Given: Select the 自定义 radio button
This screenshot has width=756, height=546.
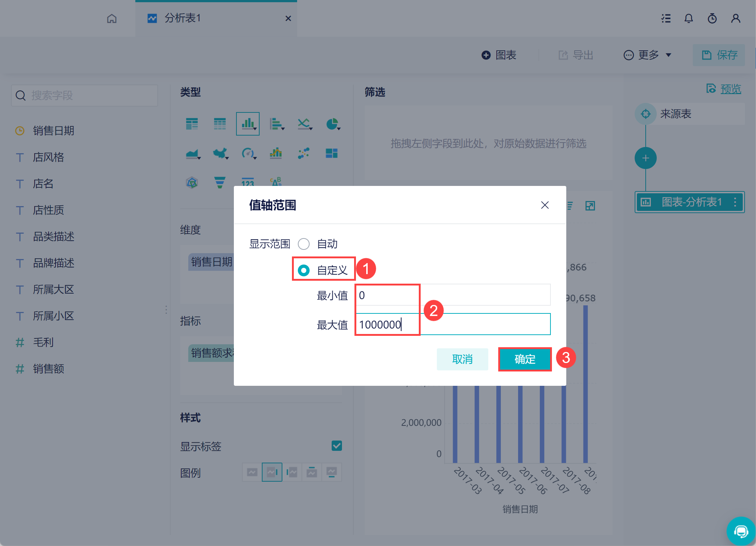Looking at the screenshot, I should [x=304, y=270].
